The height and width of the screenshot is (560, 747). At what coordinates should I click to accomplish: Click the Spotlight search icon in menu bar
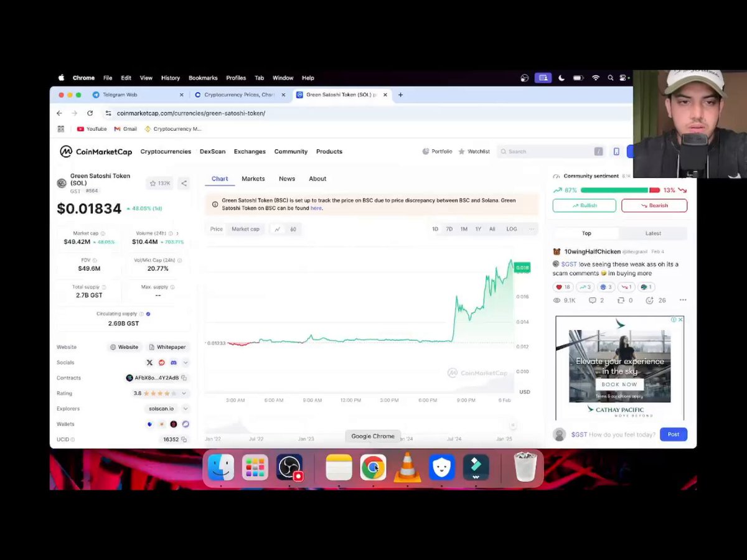[611, 78]
